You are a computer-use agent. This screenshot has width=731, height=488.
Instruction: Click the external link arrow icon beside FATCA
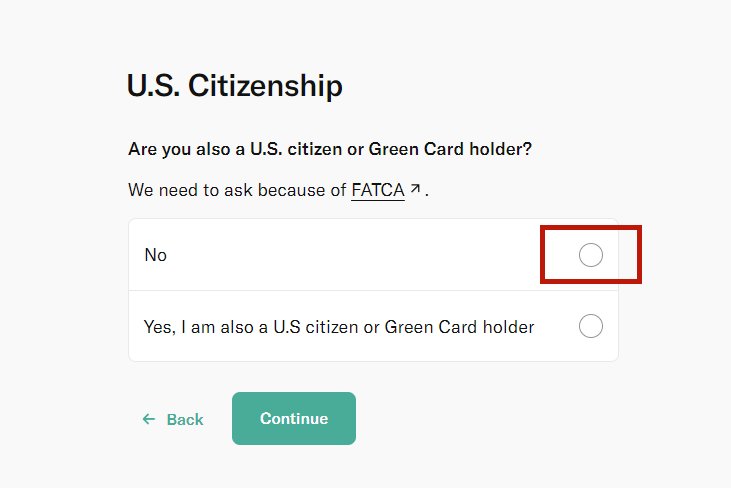415,187
